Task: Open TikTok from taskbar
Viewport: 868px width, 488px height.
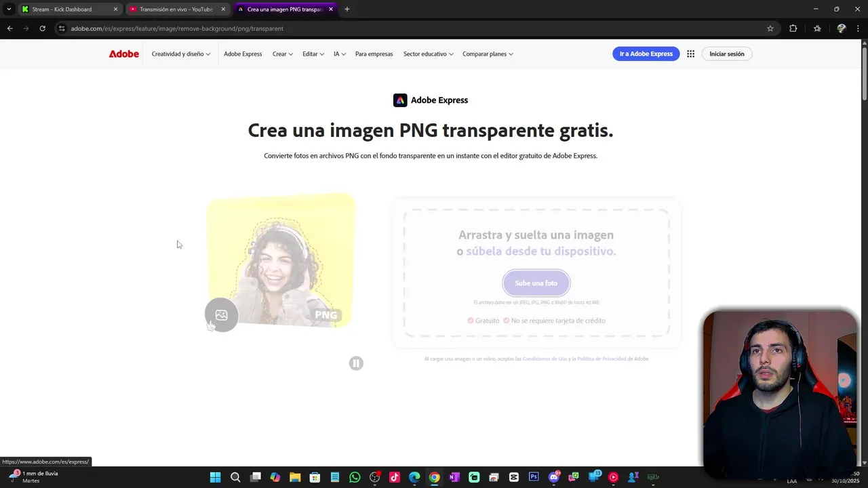Action: tap(395, 477)
